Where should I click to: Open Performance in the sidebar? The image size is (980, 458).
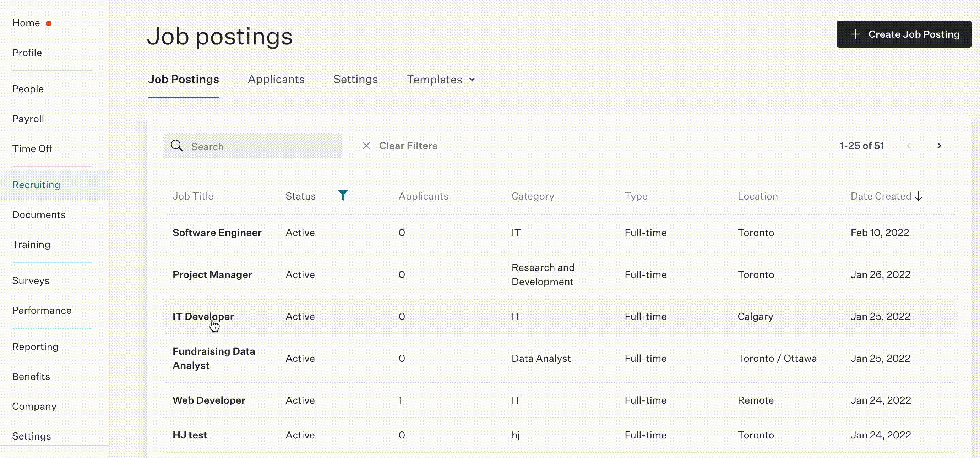tap(42, 310)
